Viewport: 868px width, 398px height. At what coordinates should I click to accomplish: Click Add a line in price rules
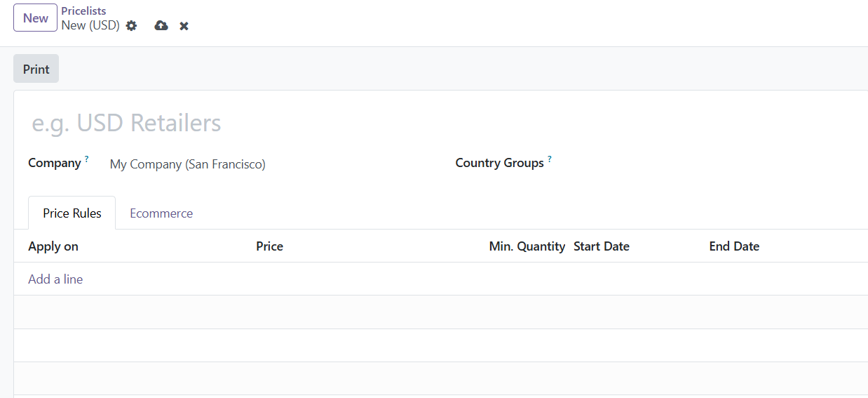55,279
